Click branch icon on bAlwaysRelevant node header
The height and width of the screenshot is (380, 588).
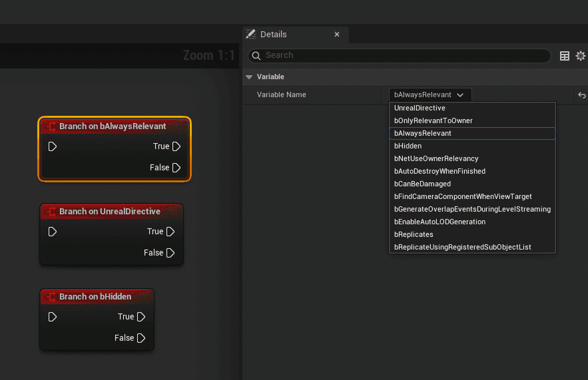51,126
